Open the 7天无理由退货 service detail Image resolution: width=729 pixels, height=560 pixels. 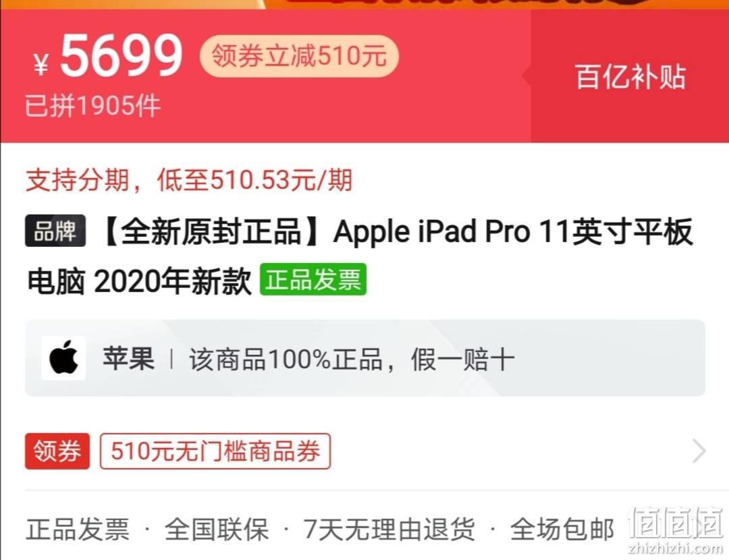[389, 530]
